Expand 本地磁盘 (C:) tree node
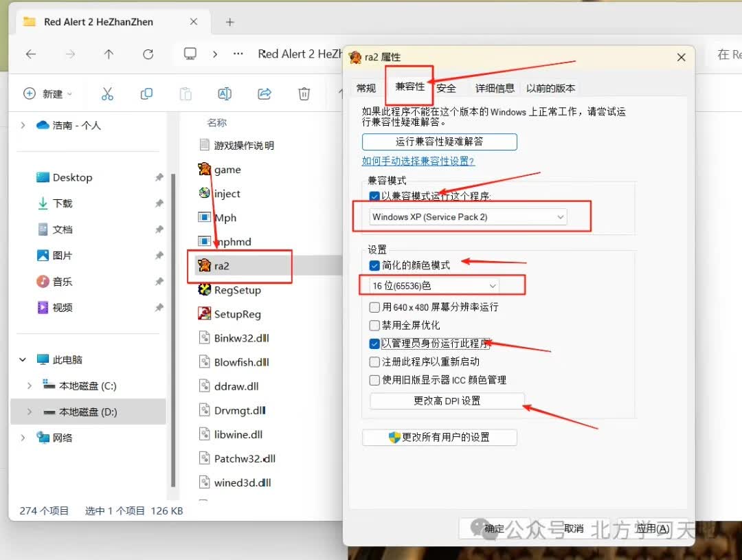The image size is (742, 560). [30, 385]
